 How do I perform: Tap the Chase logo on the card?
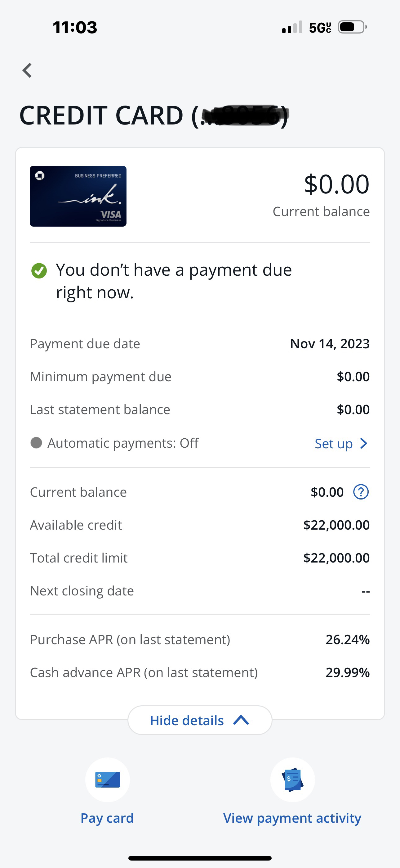[x=40, y=175]
